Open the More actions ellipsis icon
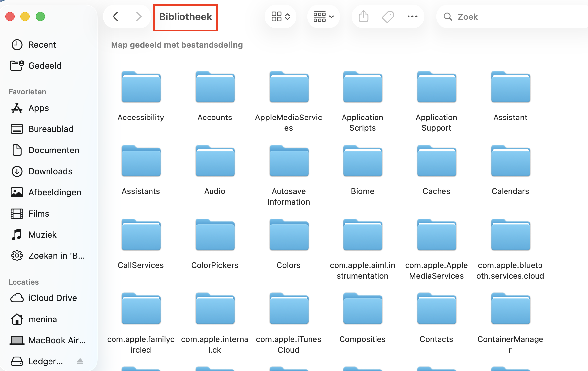The height and width of the screenshot is (371, 588). [x=412, y=16]
